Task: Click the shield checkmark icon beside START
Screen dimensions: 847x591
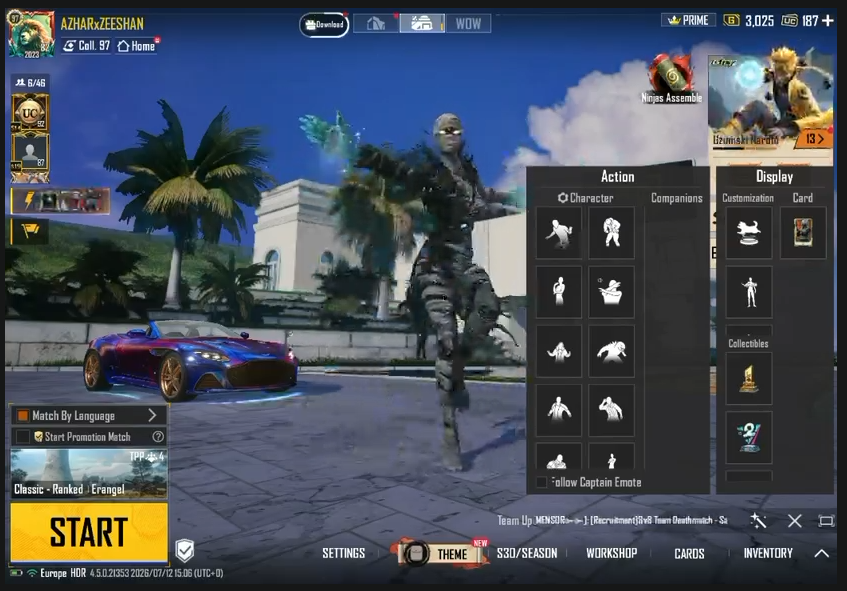Action: (x=185, y=550)
